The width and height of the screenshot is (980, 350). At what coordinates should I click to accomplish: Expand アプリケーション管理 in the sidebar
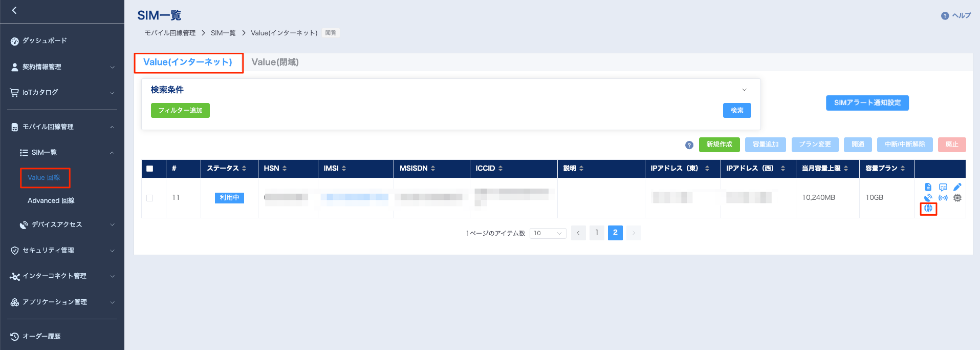click(x=62, y=302)
